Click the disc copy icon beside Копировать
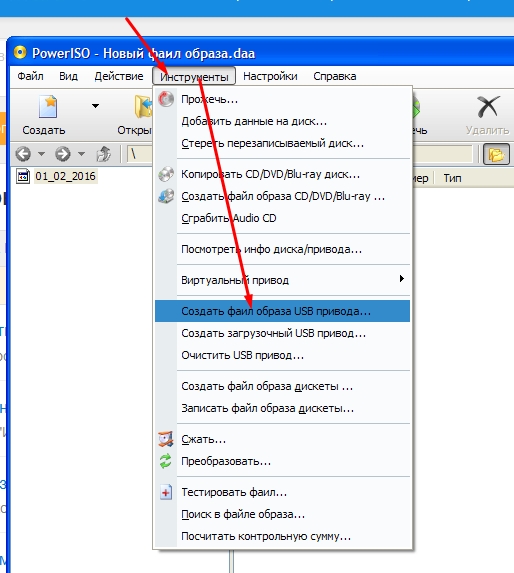Image resolution: width=514 pixels, height=573 pixels. (x=166, y=174)
